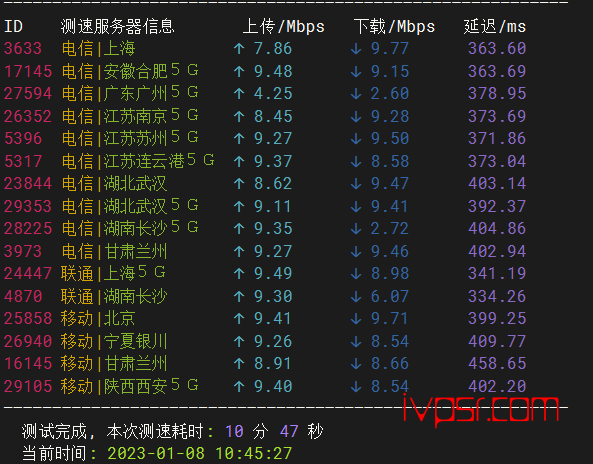This screenshot has height=464, width=593.
Task: Click the 上传/Mbps column header
Action: pos(284,26)
